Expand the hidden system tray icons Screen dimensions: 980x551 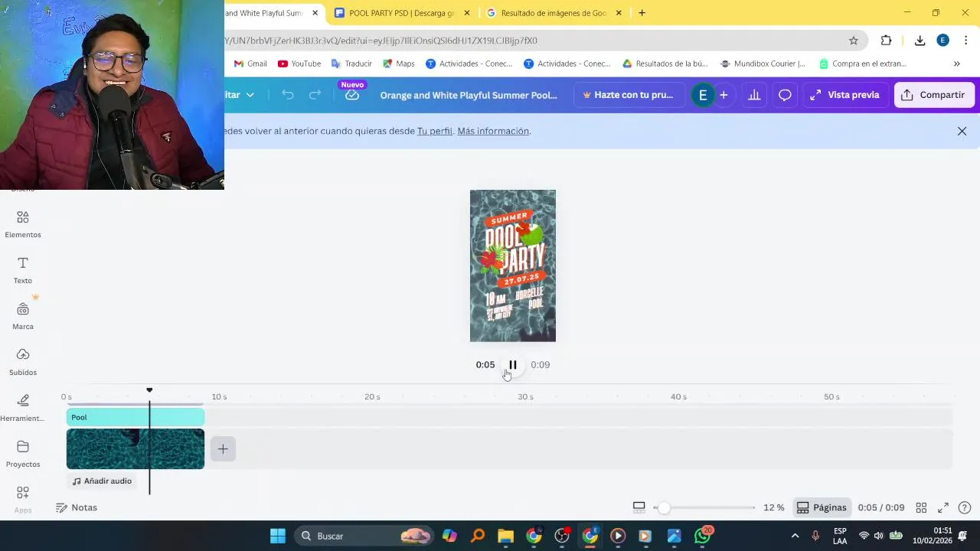pyautogui.click(x=795, y=536)
